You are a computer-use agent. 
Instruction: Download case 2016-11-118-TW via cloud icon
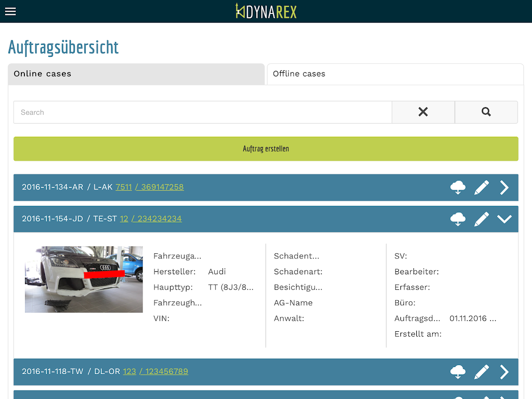[458, 372]
